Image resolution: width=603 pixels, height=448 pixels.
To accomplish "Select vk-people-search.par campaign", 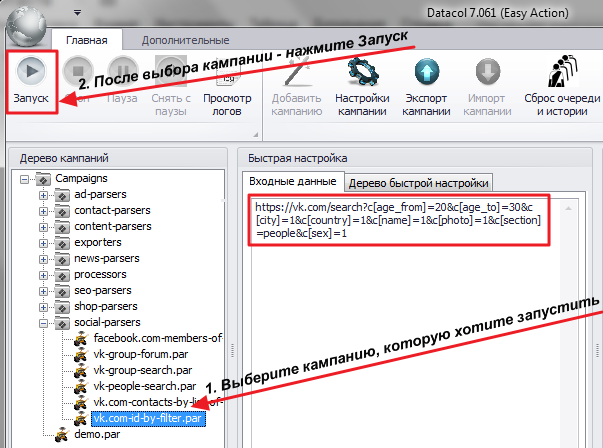I will coord(145,386).
